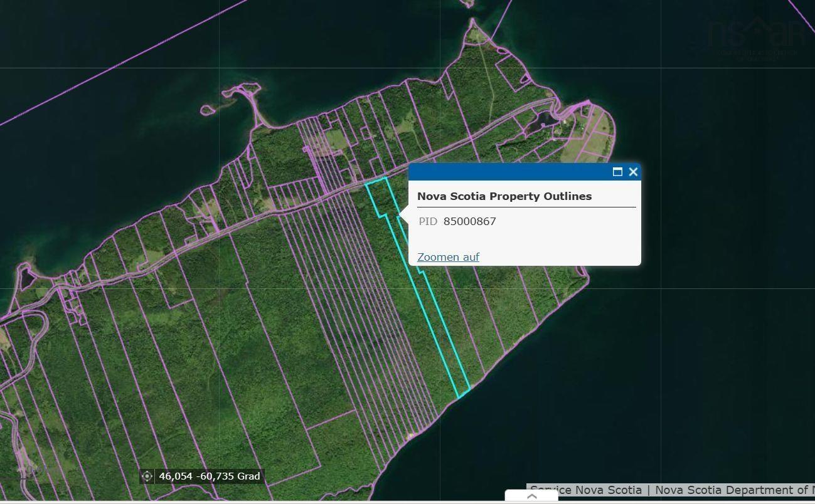
Task: Click the coordinates readout 46,054 -60,735 Grad
Action: point(210,476)
